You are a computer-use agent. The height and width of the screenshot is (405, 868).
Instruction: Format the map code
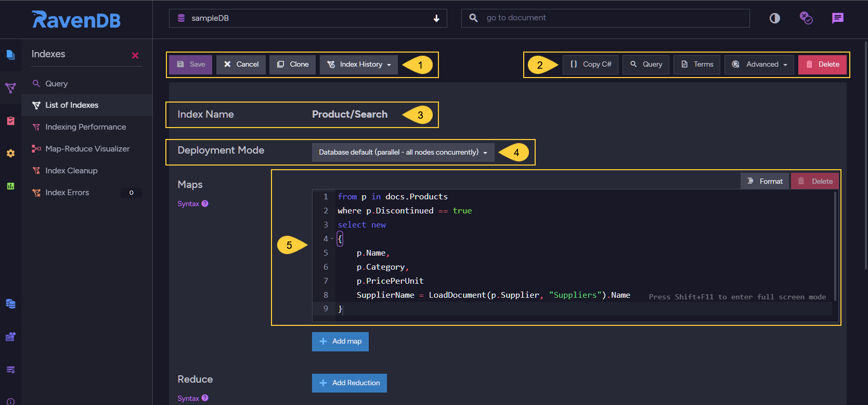pos(765,181)
